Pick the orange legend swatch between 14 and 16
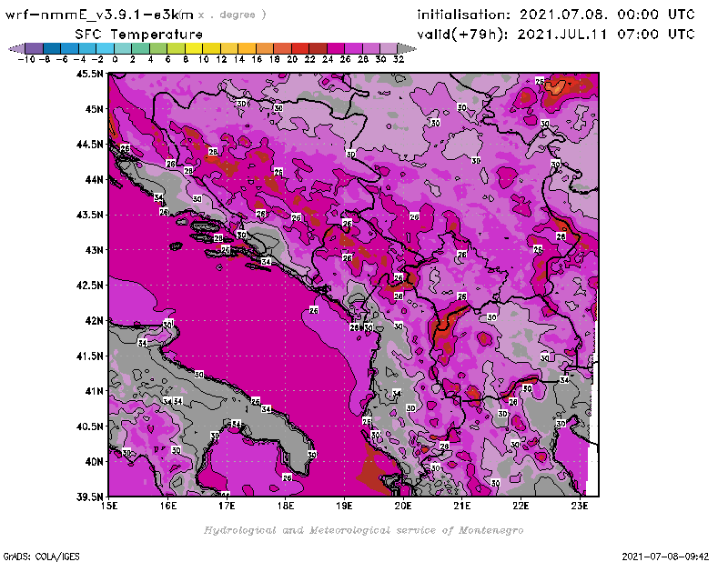The image size is (728, 562). pos(247,49)
